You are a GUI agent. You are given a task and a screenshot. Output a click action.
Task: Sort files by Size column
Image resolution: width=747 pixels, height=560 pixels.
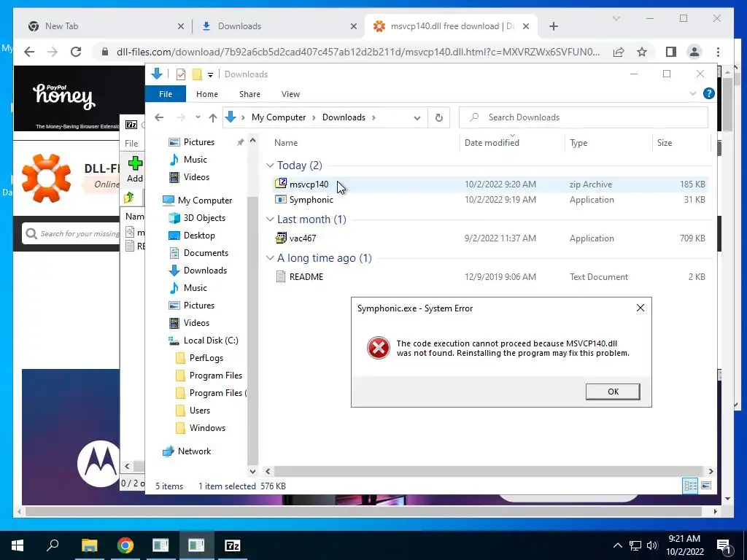pos(681,142)
